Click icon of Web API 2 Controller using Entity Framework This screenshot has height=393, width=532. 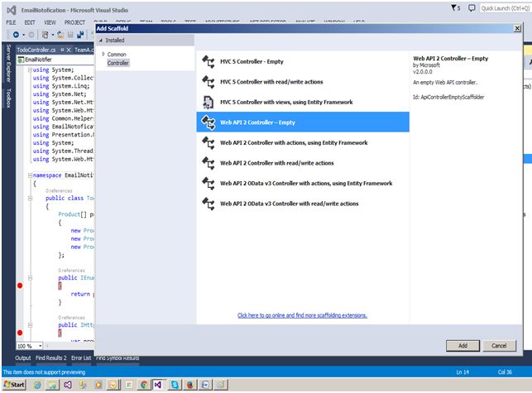[208, 143]
